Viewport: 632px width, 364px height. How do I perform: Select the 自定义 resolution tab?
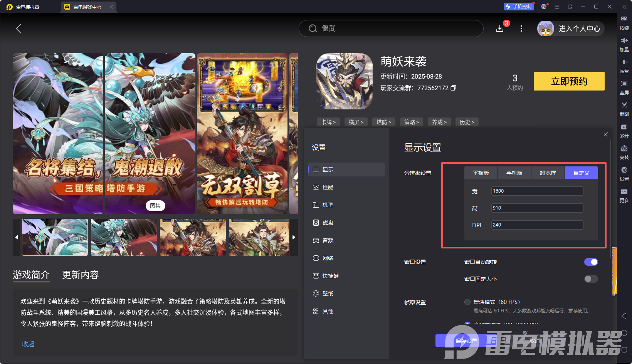[582, 173]
